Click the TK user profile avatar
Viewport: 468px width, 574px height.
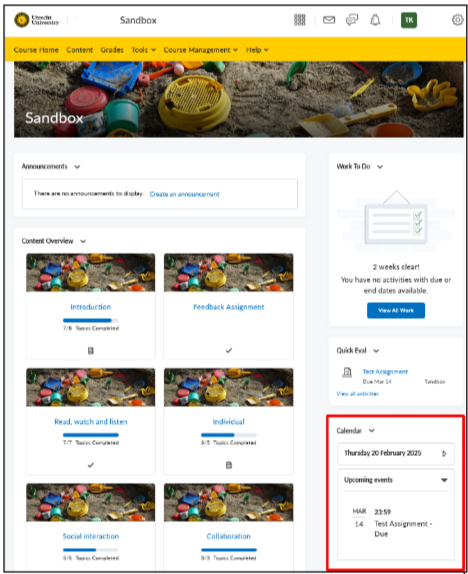click(x=409, y=20)
